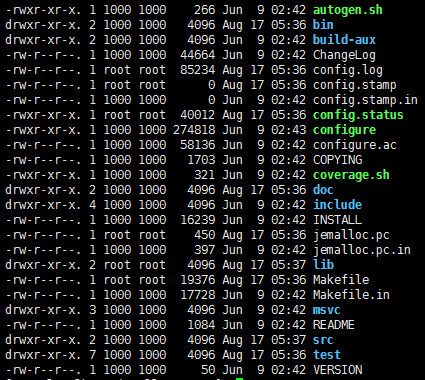Select the jemalloc.pc.in file name
The height and width of the screenshot is (380, 425).
pyautogui.click(x=362, y=250)
